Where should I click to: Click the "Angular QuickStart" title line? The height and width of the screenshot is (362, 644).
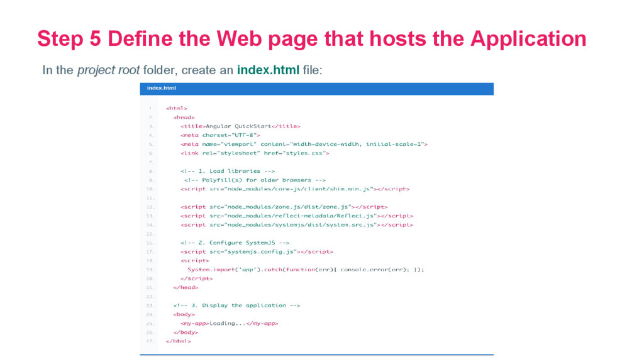240,126
